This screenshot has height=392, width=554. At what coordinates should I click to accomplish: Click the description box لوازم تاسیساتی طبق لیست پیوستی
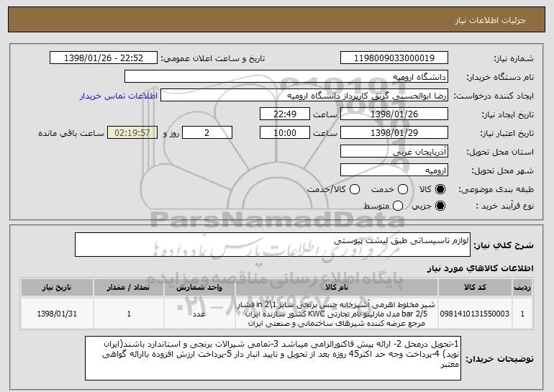coord(273,245)
